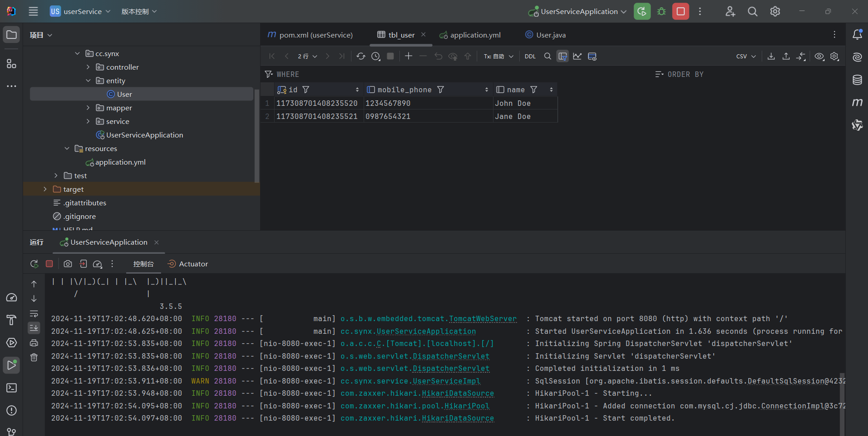Screen dimensions: 868x436
Task: Close the tbl_user editor tab
Action: tap(423, 34)
